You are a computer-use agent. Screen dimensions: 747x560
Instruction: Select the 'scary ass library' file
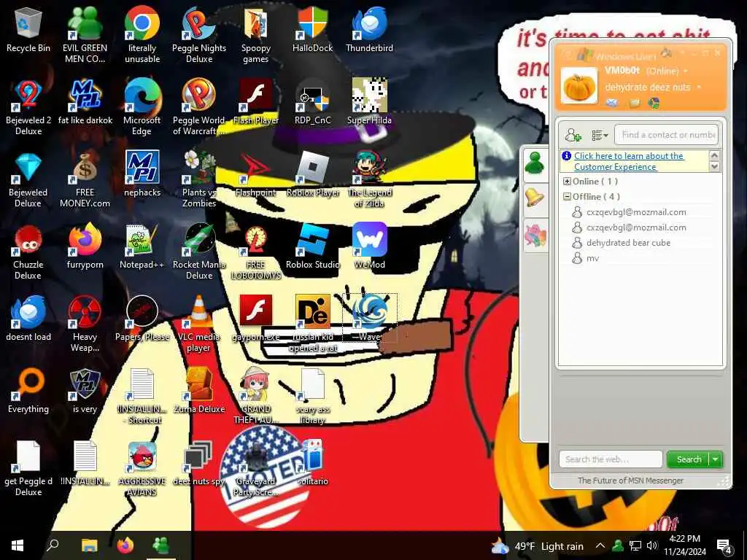[x=312, y=396]
